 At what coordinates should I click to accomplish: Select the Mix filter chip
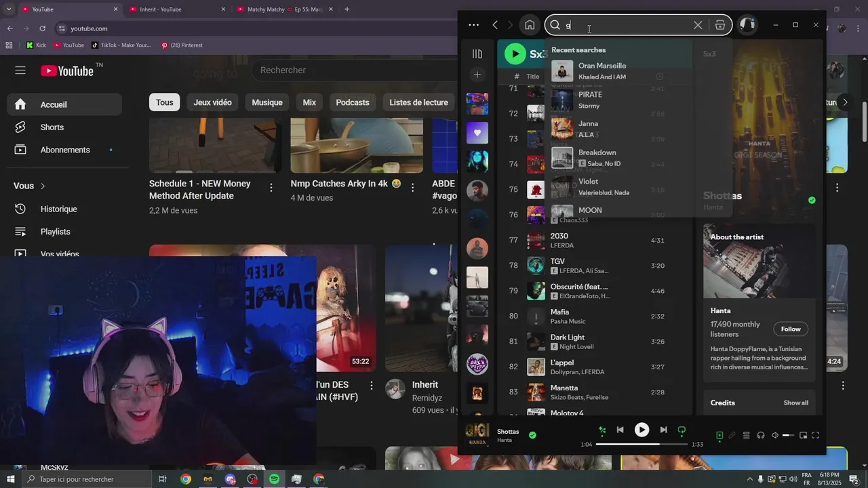(309, 102)
